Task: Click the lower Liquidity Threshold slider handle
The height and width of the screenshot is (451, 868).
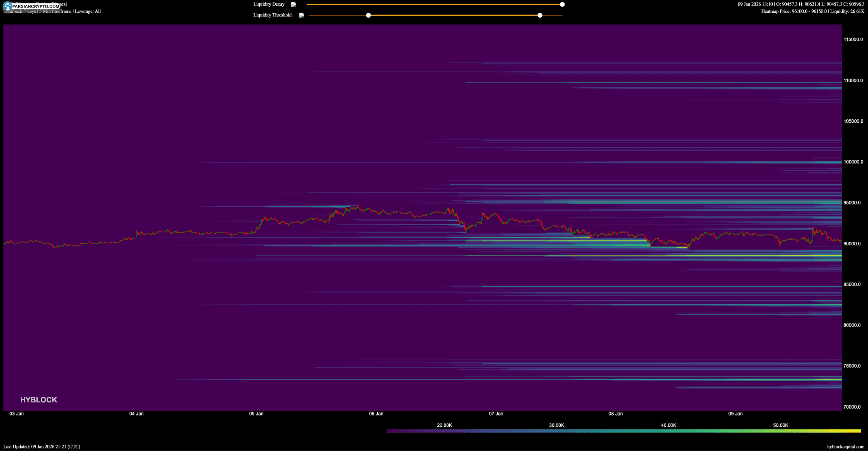Action: pyautogui.click(x=368, y=15)
